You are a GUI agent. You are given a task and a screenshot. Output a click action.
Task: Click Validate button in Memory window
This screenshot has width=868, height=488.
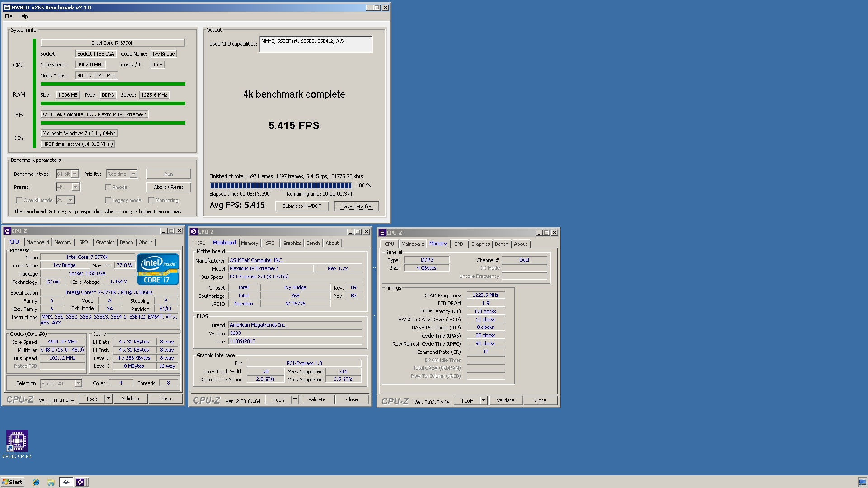[505, 400]
